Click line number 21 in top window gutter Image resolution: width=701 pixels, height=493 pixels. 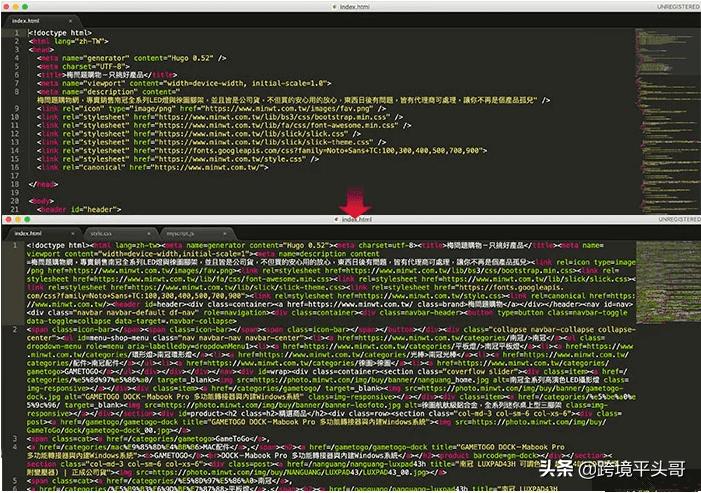(15, 209)
